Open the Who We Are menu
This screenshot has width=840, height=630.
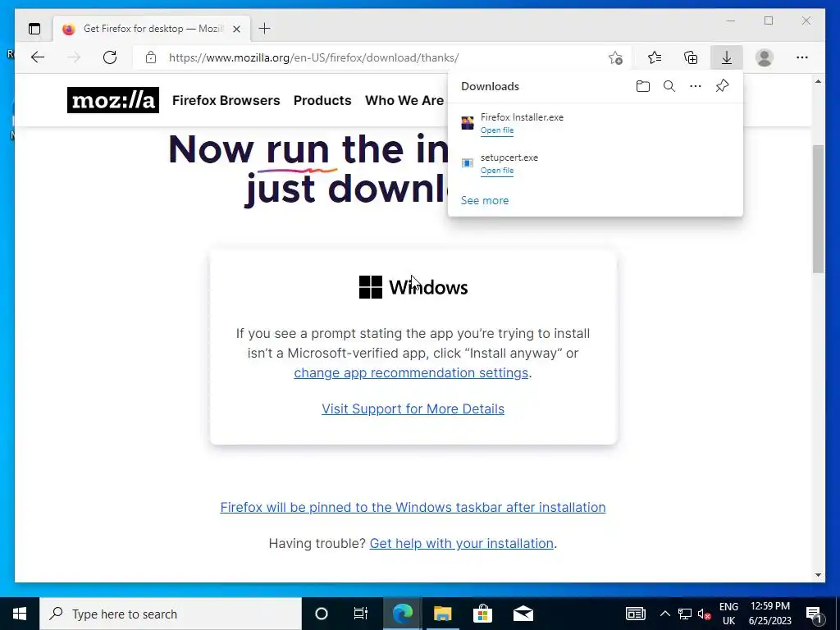point(404,100)
